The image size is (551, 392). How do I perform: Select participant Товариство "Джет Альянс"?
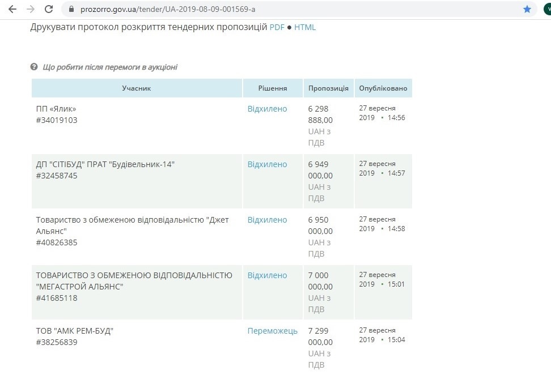tap(132, 225)
